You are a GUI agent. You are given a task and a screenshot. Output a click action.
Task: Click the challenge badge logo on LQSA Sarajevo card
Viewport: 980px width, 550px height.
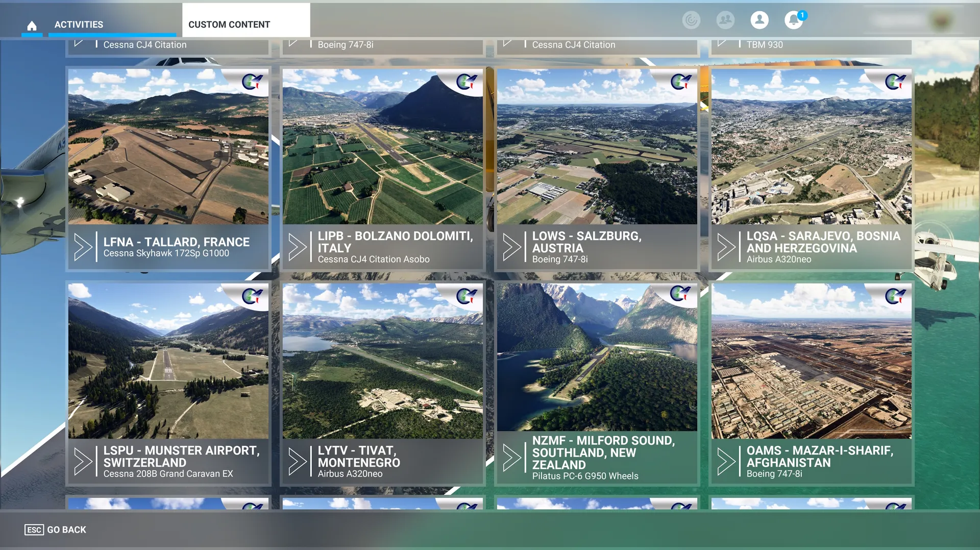click(x=895, y=81)
